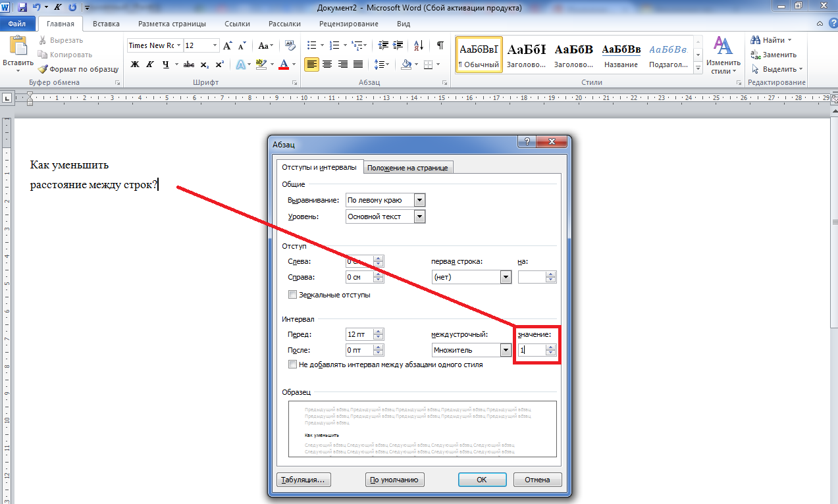Save the document from quick access toolbar

click(x=22, y=8)
